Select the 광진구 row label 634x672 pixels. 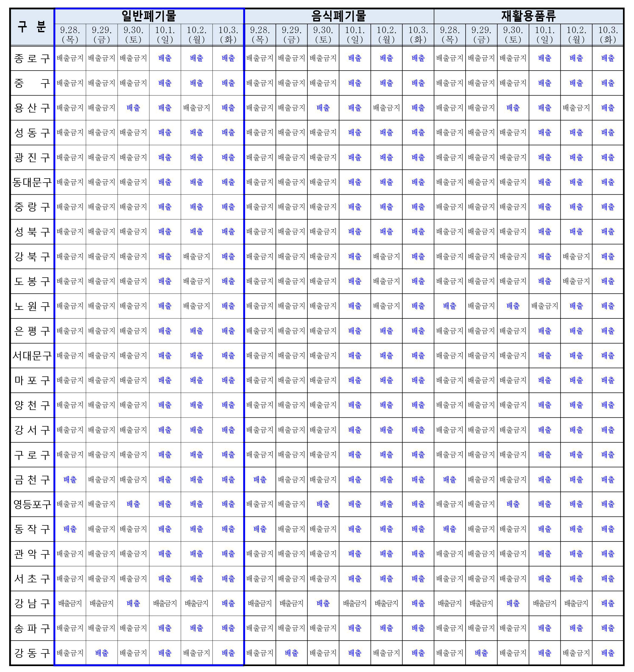32,158
